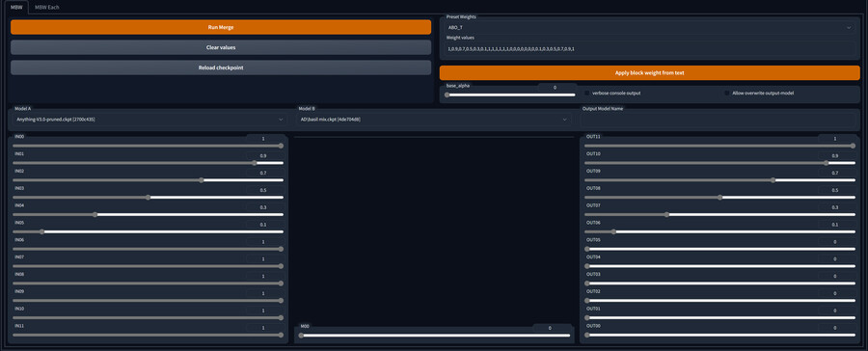Click the IN01 value box showing 0.9
868x351 pixels.
(x=263, y=155)
